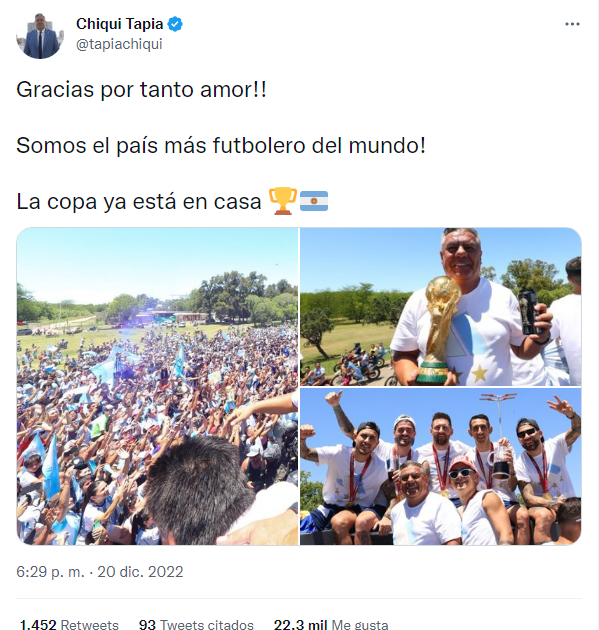Open the Chiqui Tapia display name
This screenshot has width=599, height=630.
pyautogui.click(x=119, y=24)
